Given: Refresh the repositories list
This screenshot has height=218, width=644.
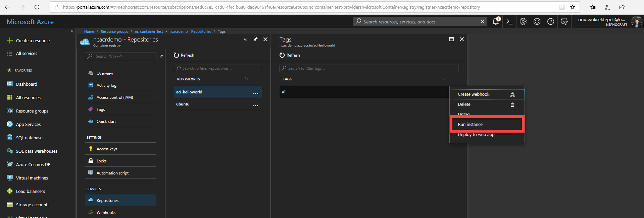Looking at the screenshot, I should (x=184, y=55).
